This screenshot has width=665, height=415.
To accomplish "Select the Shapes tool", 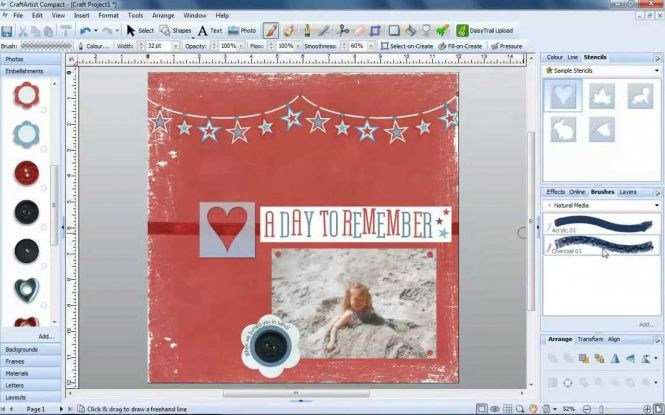I will point(175,31).
